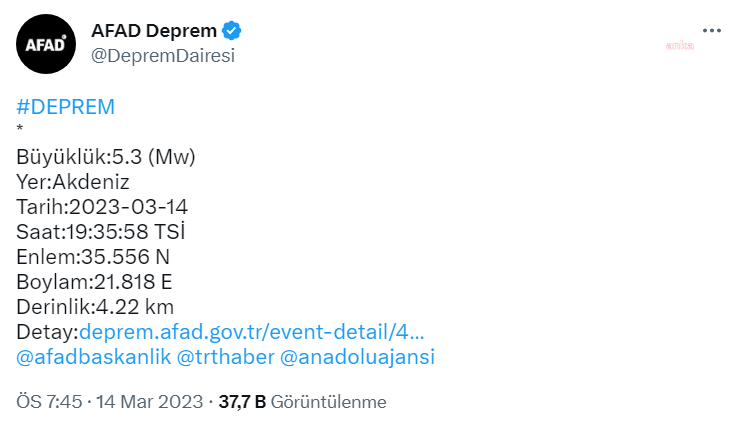
Task: View the 37,7 B view count
Action: pos(242,402)
